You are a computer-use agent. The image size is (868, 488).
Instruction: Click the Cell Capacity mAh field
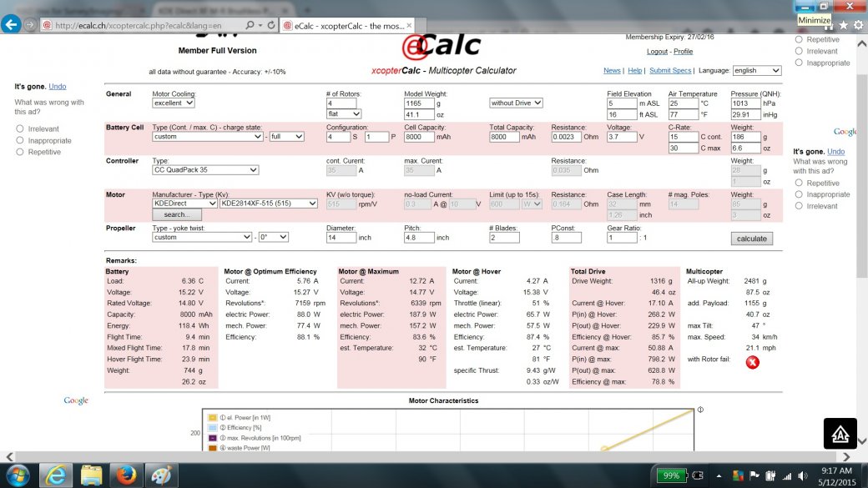[x=419, y=137]
